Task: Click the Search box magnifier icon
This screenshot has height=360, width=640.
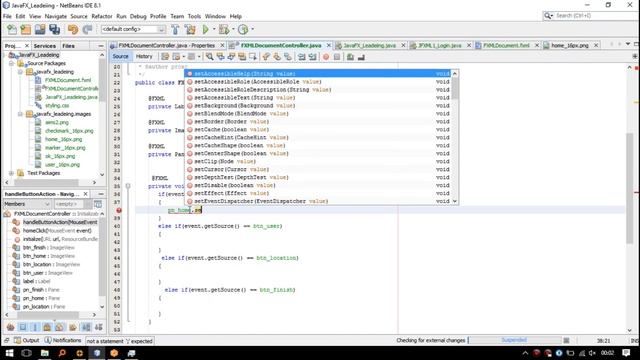Action: pyautogui.click(x=548, y=16)
